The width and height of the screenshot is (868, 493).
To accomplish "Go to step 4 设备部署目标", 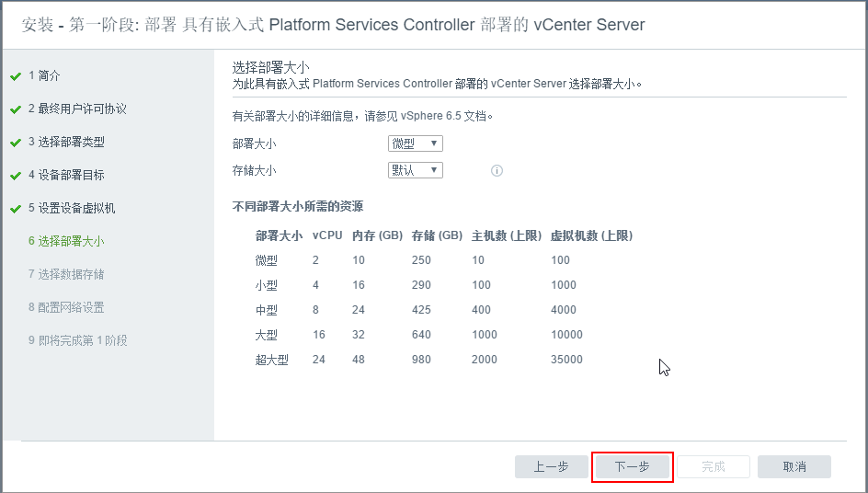I will tap(66, 175).
